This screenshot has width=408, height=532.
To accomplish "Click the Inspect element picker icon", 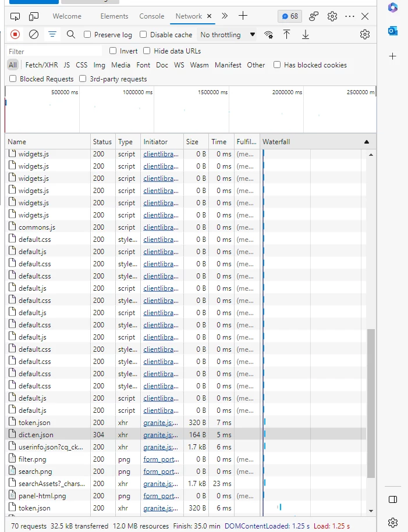I will 15,16.
